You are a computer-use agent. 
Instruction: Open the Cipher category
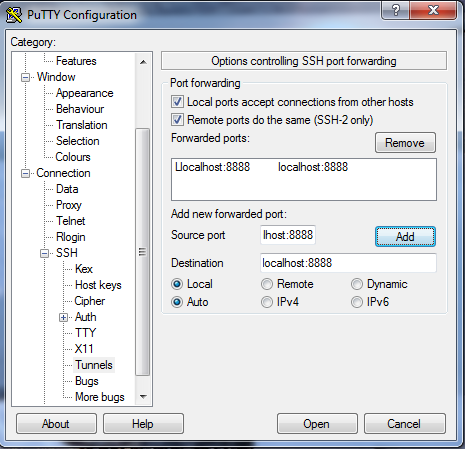[89, 301]
